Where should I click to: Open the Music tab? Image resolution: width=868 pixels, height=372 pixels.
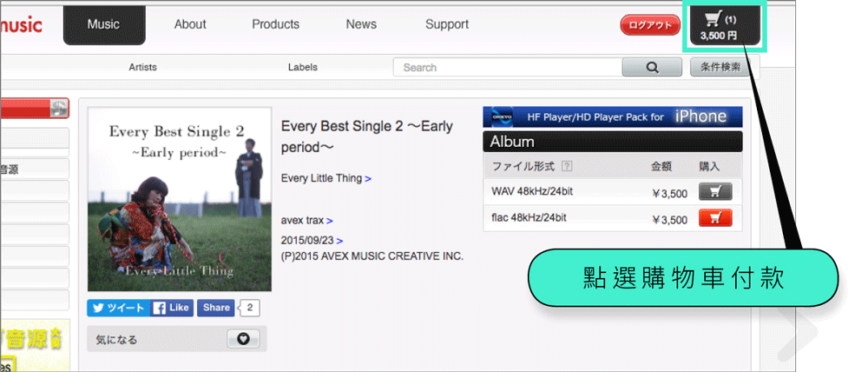[104, 24]
